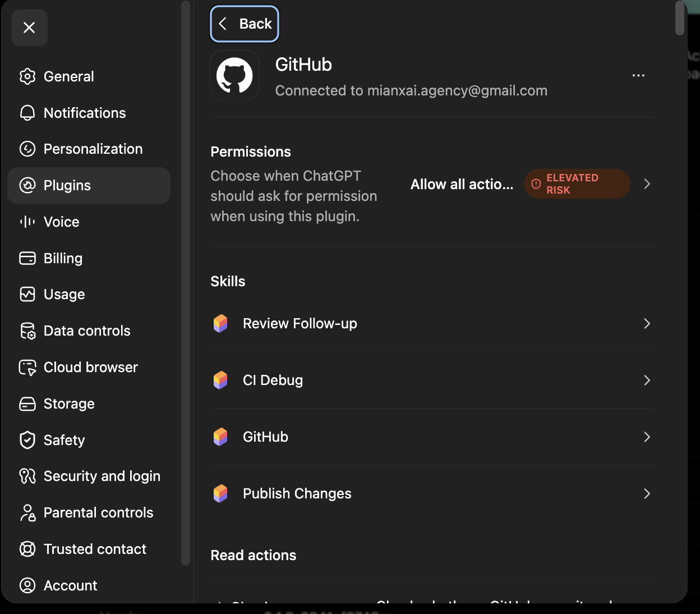Close the settings dialog with X button

[29, 28]
